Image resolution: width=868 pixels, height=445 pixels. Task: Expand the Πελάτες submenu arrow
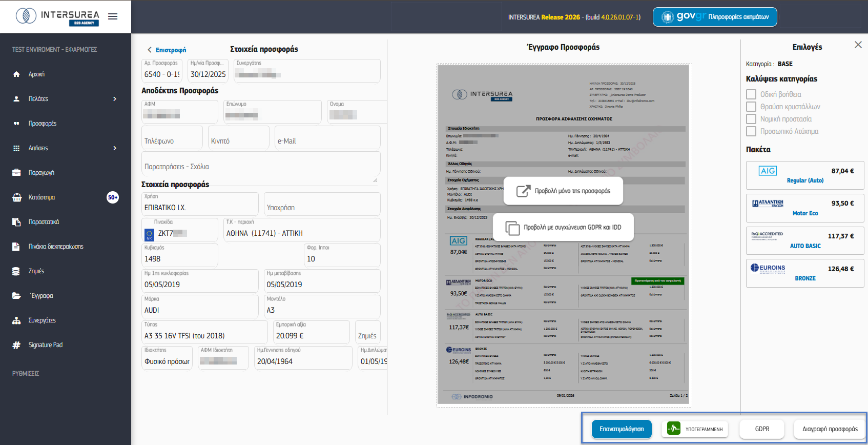pos(115,99)
